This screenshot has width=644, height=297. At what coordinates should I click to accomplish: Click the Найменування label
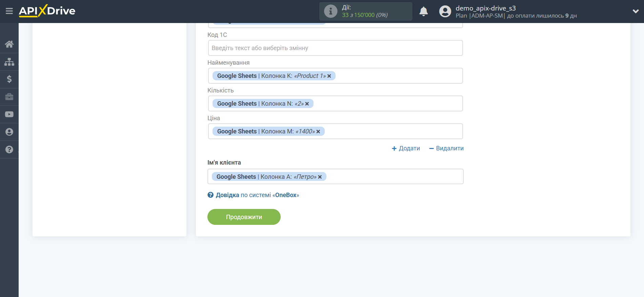[x=228, y=63]
